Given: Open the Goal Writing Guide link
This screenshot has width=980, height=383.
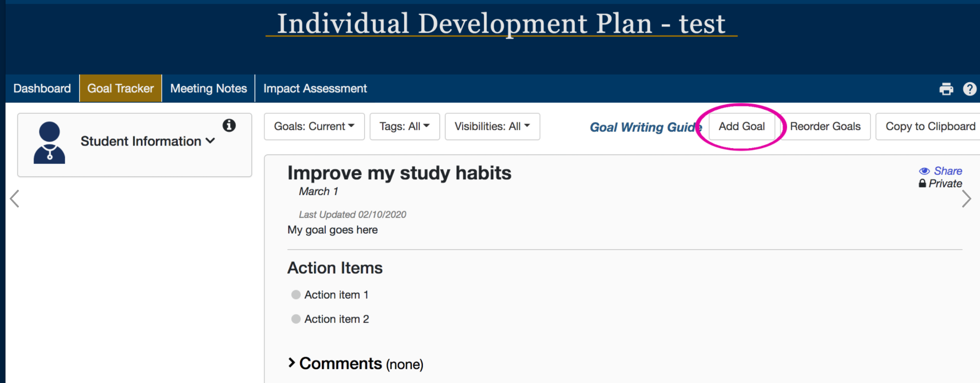Looking at the screenshot, I should click(x=644, y=127).
